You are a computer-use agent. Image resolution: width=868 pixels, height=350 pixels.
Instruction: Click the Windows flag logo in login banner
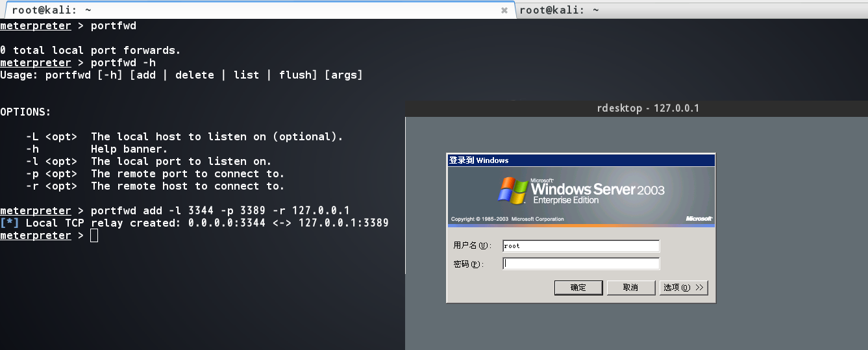(x=513, y=190)
